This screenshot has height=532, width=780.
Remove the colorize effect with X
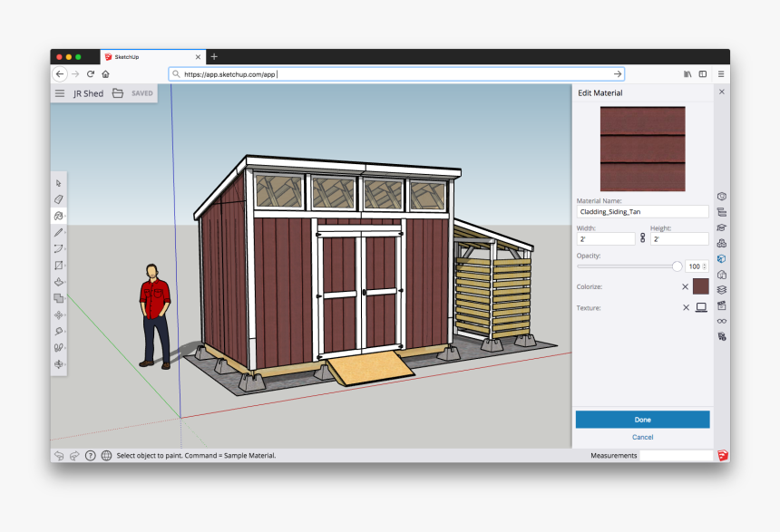click(x=685, y=286)
